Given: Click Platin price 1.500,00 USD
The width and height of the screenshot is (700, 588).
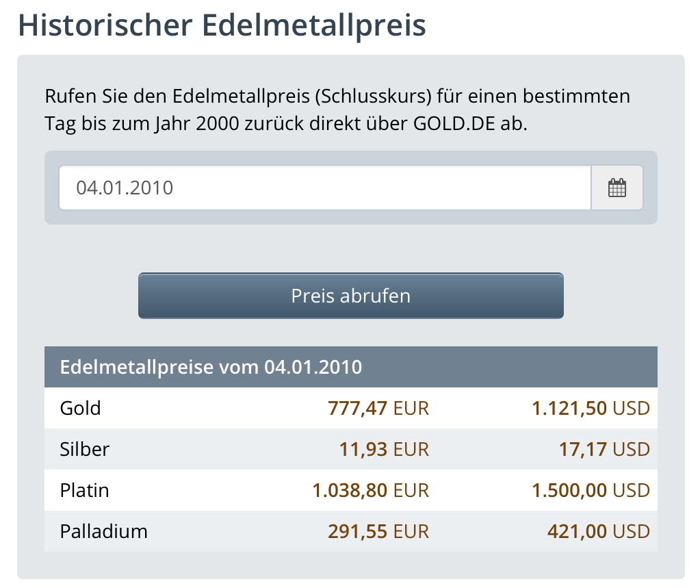Looking at the screenshot, I should pos(591,491).
